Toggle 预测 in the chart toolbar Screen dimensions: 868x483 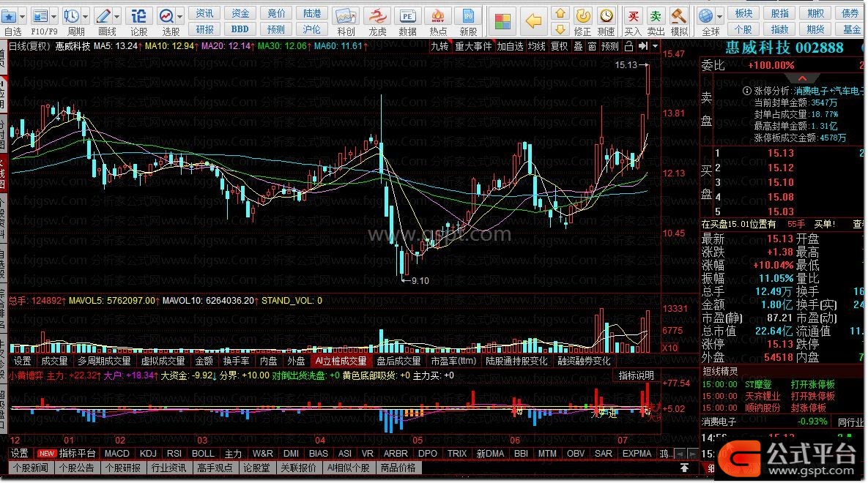point(609,47)
